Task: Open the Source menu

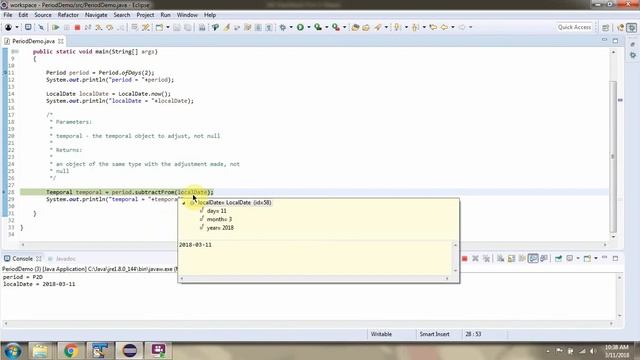Action: point(43,15)
